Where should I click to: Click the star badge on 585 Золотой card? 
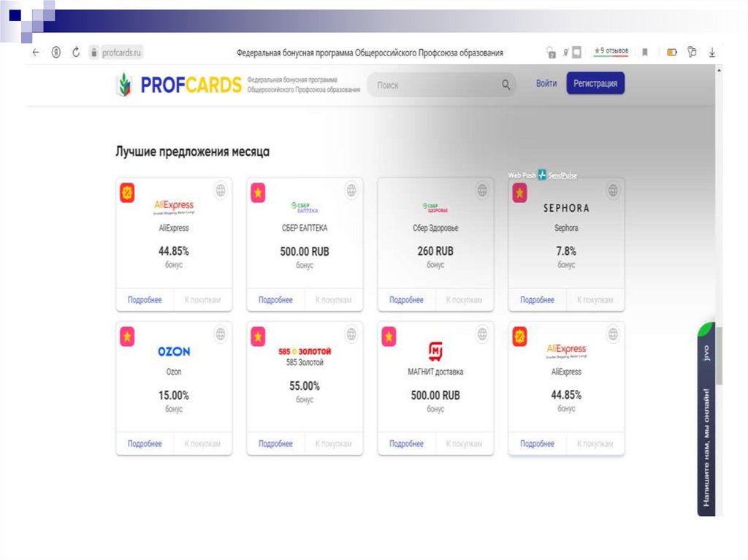pos(258,337)
